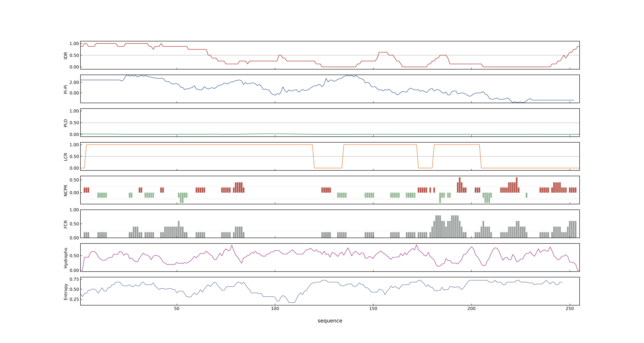Click the FCR y-axis label

coord(66,224)
